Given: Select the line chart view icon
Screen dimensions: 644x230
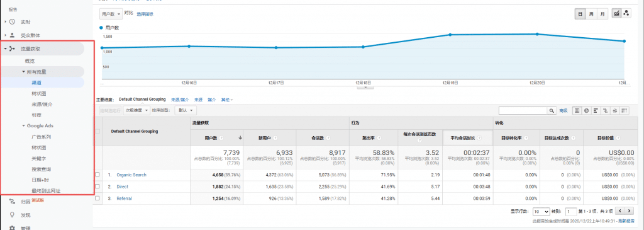Looking at the screenshot, I should click(616, 14).
